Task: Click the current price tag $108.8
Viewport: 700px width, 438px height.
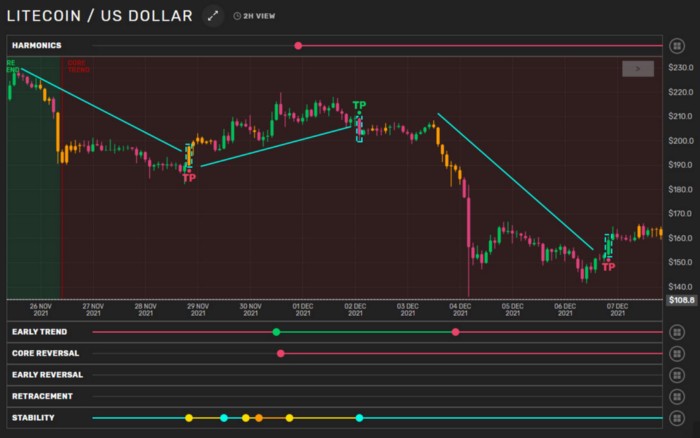Action: click(x=681, y=300)
